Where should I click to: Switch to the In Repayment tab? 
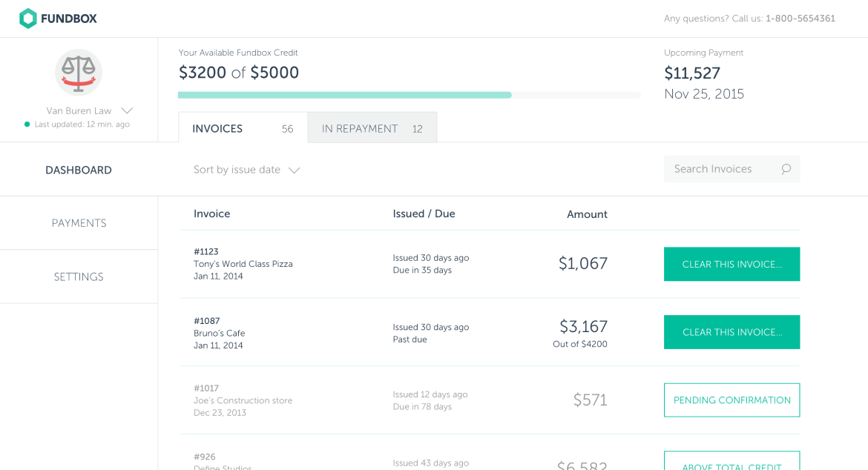372,128
